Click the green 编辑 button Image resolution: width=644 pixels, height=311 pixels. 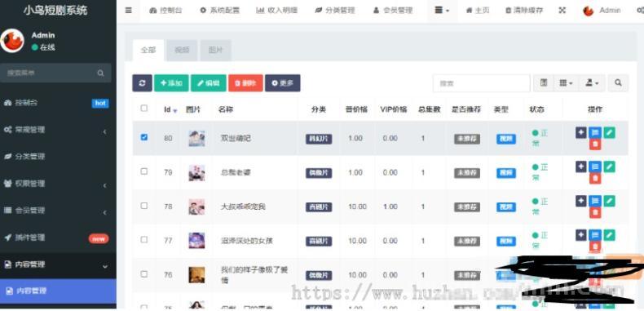(x=209, y=83)
